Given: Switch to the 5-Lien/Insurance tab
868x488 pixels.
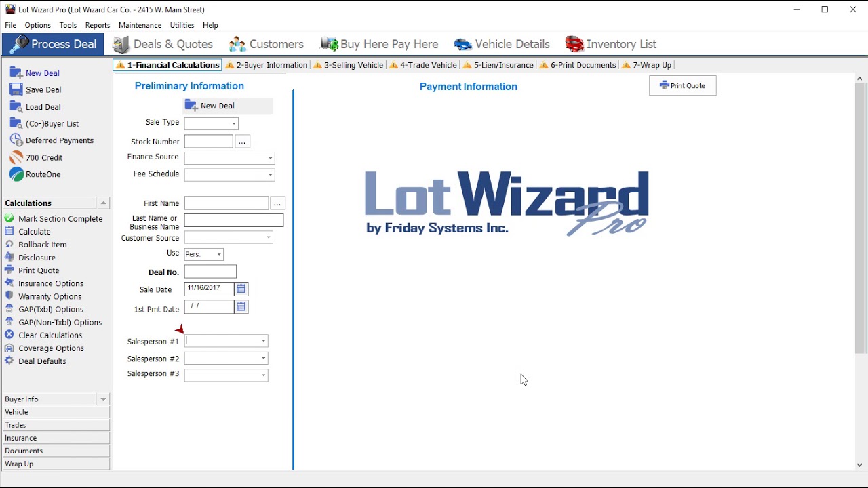Looking at the screenshot, I should click(x=498, y=65).
